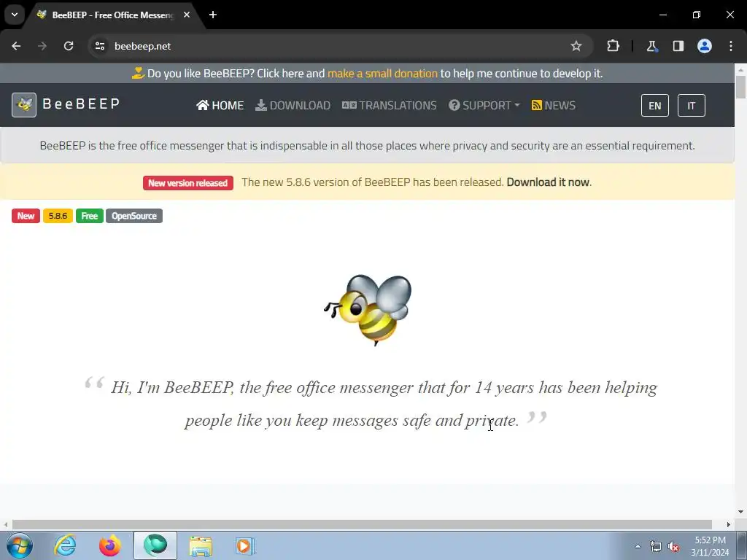Open the media player taskbar icon
747x560 pixels.
click(246, 545)
